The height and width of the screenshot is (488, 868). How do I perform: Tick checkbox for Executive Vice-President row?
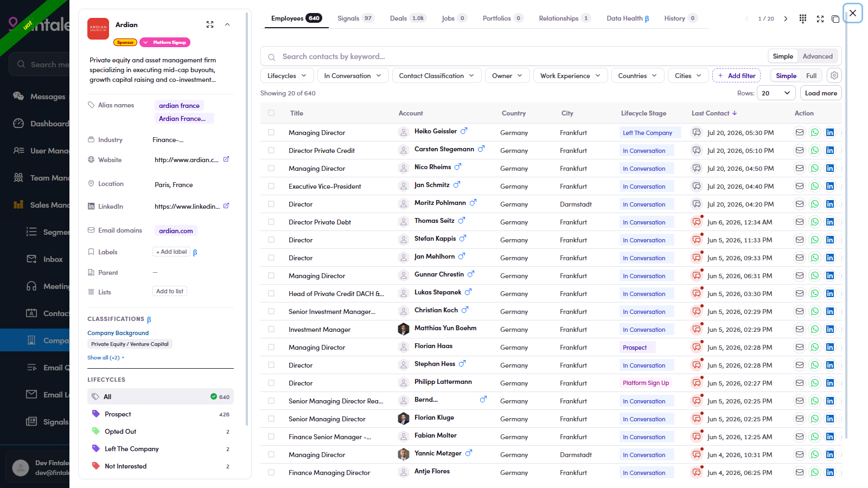coord(271,186)
